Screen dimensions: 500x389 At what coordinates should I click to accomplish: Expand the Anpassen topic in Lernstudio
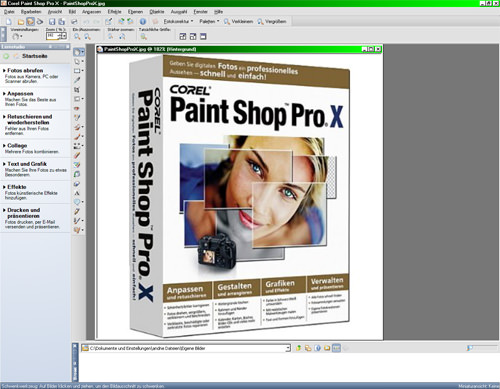20,93
